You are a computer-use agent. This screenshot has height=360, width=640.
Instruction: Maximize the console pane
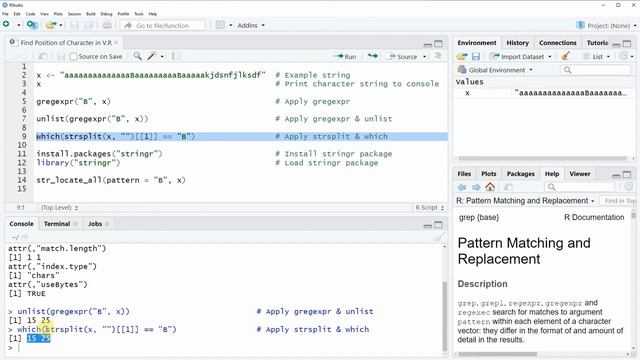pos(438,225)
